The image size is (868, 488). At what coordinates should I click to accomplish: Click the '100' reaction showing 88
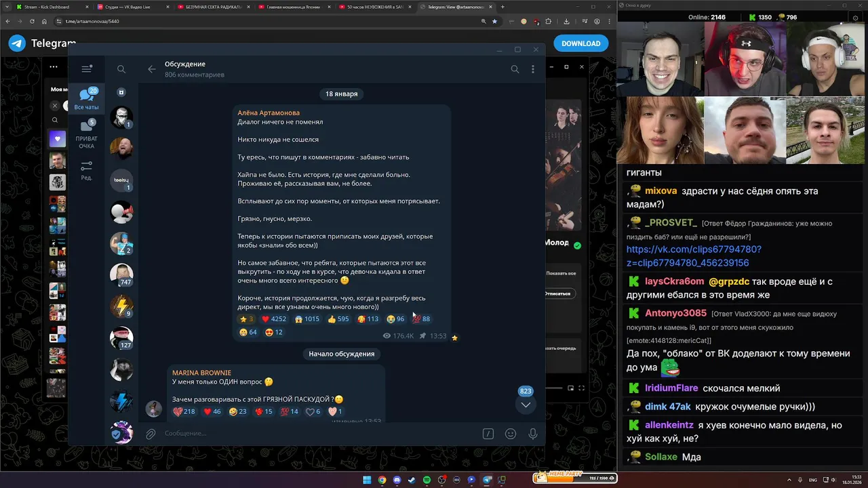[x=421, y=319]
